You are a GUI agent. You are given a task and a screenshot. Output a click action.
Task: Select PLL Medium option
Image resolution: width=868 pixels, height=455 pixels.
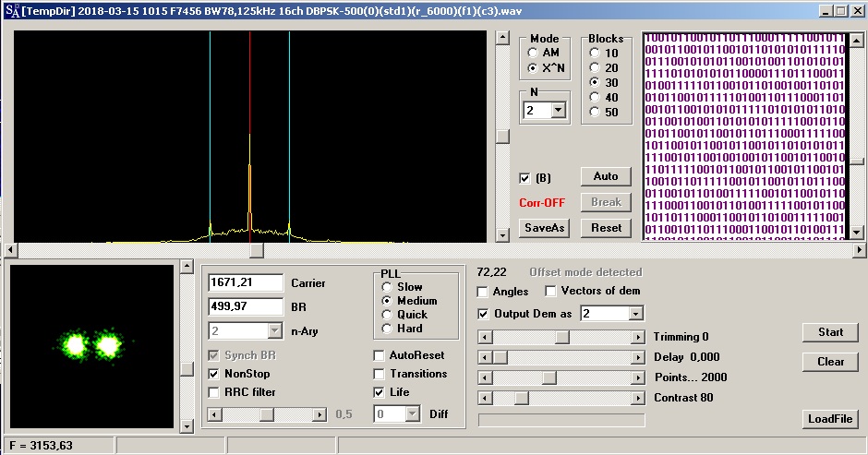pos(387,301)
